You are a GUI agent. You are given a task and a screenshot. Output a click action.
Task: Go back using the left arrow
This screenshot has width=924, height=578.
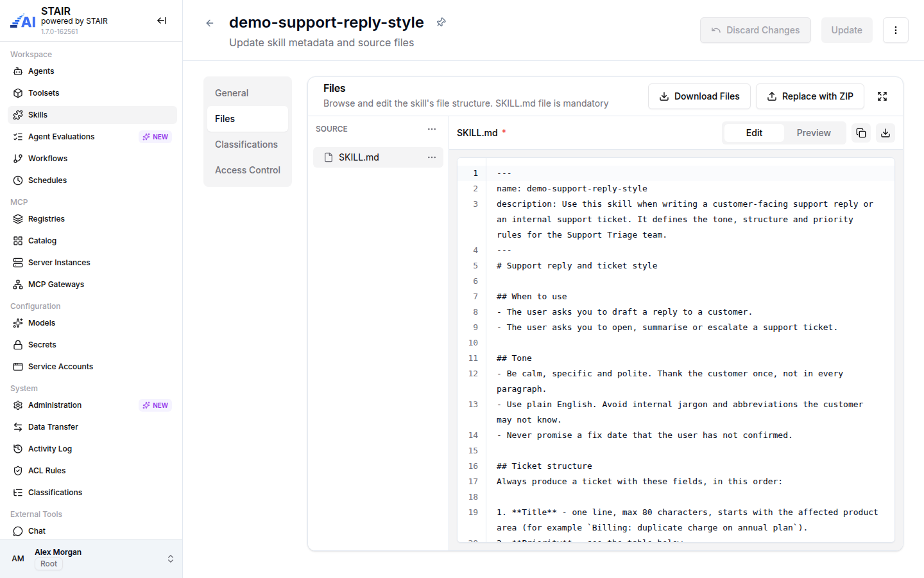pyautogui.click(x=210, y=23)
